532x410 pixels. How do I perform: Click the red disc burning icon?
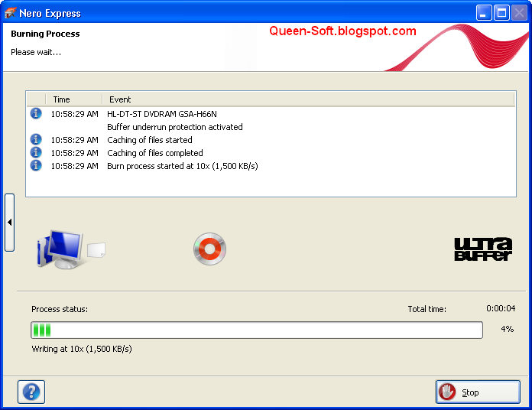pos(209,249)
